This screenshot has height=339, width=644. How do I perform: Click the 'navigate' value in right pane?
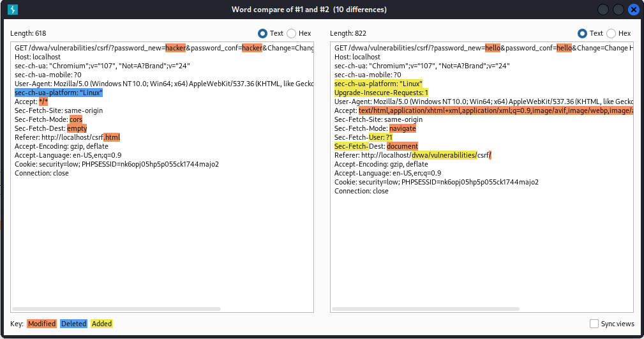click(x=403, y=128)
